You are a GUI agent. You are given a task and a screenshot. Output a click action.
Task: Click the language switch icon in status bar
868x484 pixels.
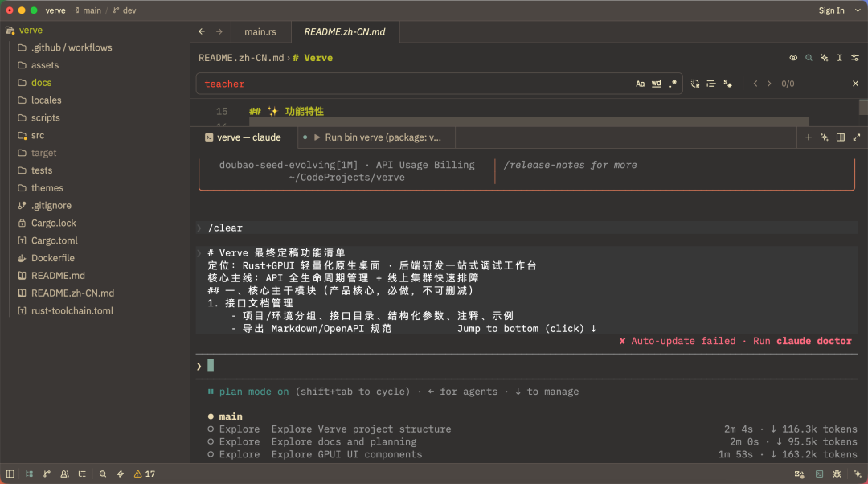click(x=800, y=474)
